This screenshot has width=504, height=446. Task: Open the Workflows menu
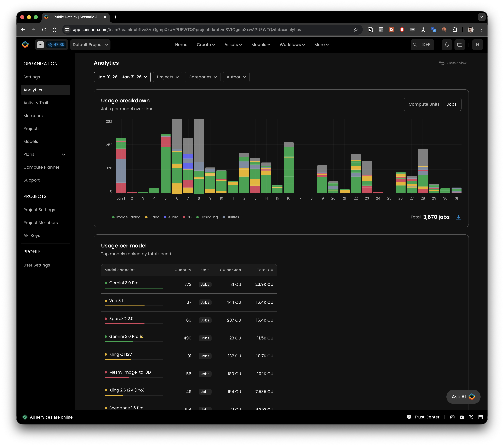tap(292, 45)
